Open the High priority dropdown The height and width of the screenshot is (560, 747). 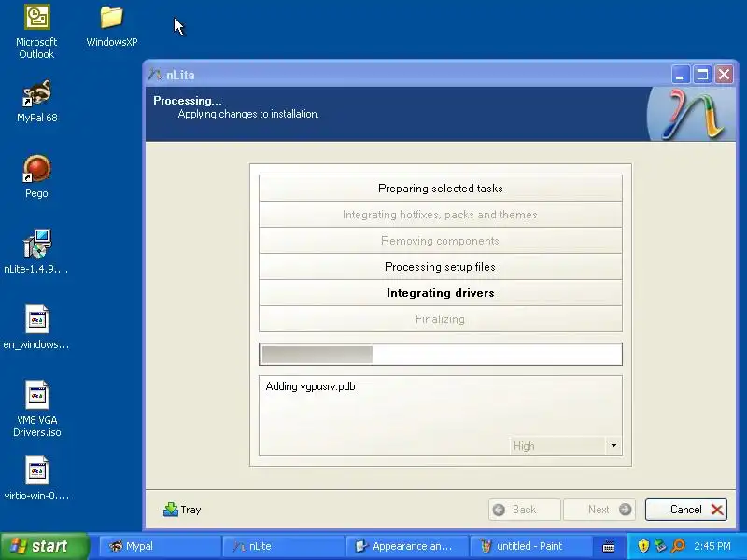click(565, 446)
